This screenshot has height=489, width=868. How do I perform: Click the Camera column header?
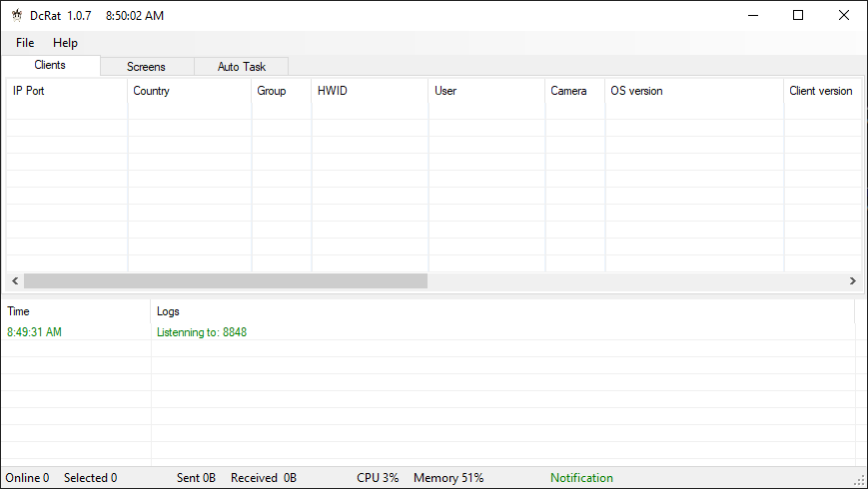(x=573, y=91)
